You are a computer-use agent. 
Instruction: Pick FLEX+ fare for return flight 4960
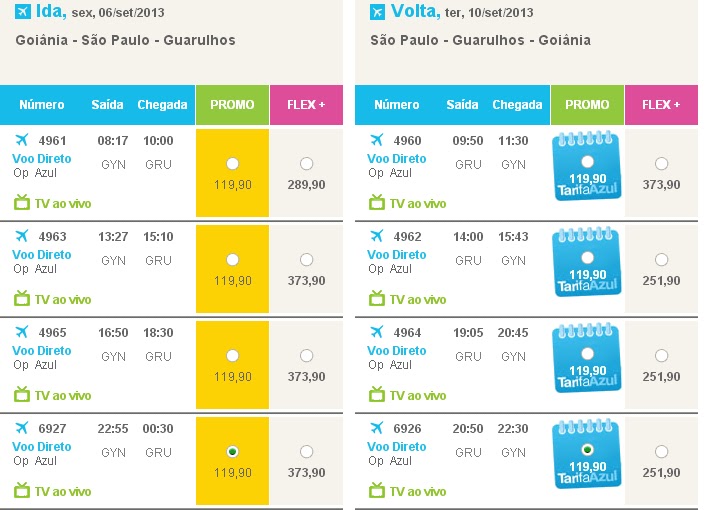661,164
